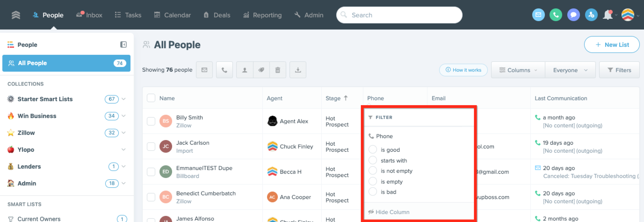Click the tag toolbar icon
The image size is (644, 222).
261,70
